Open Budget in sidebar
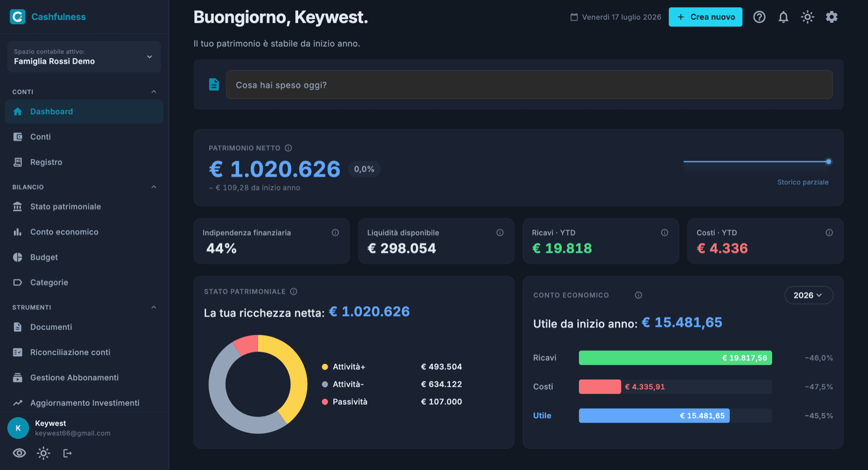The height and width of the screenshot is (470, 868). click(84, 258)
